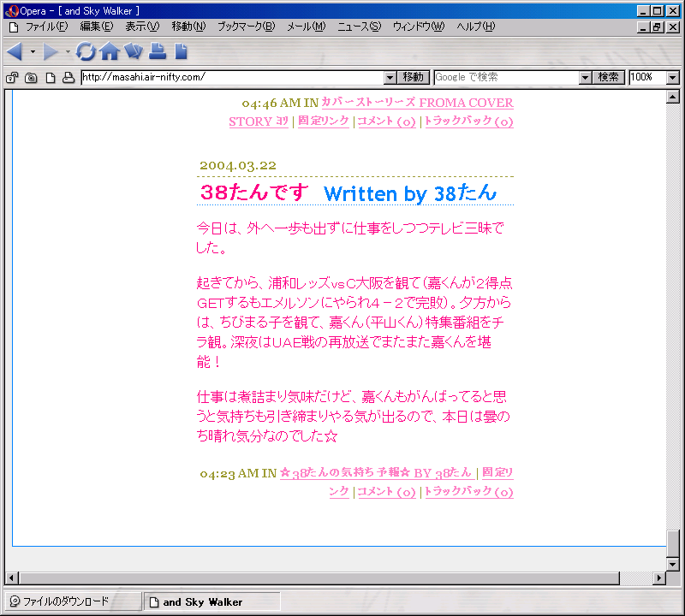Toggle document mode page icon by address bar
685x616 pixels.
pyautogui.click(x=51, y=78)
